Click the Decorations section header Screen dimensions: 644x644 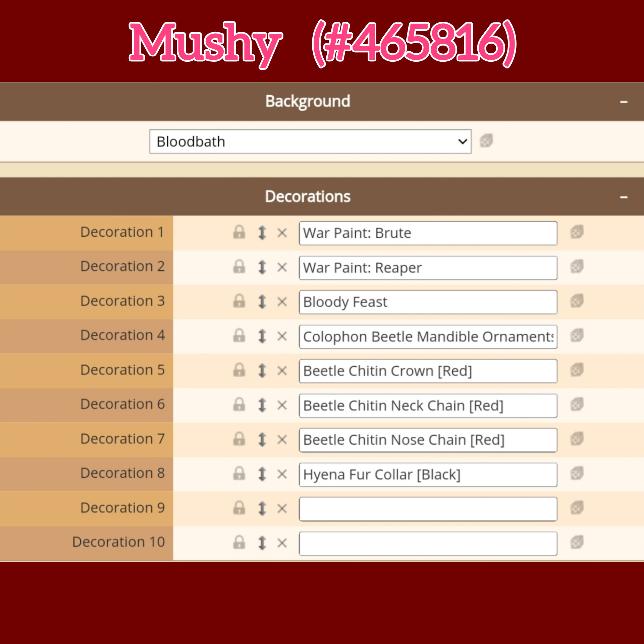click(x=308, y=197)
